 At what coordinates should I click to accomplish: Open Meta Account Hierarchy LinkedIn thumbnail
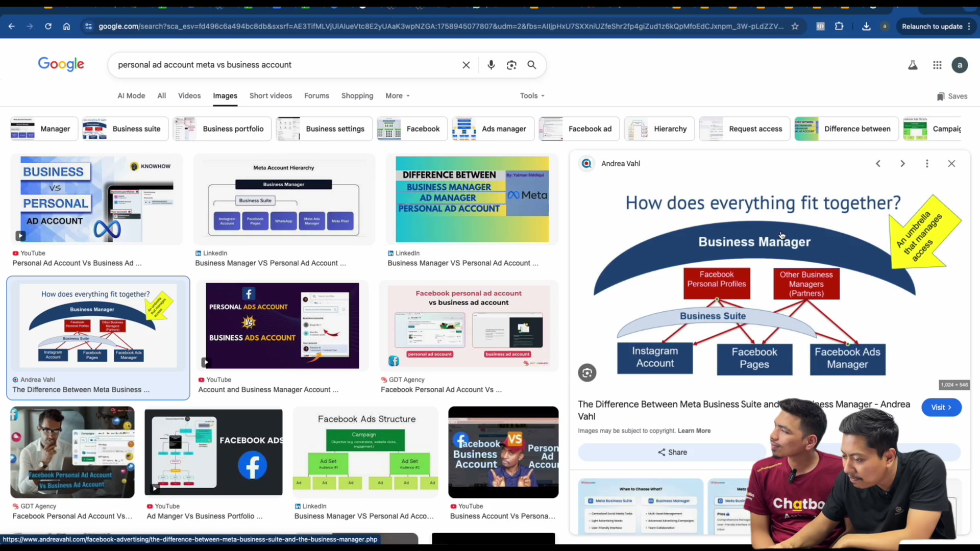point(284,199)
